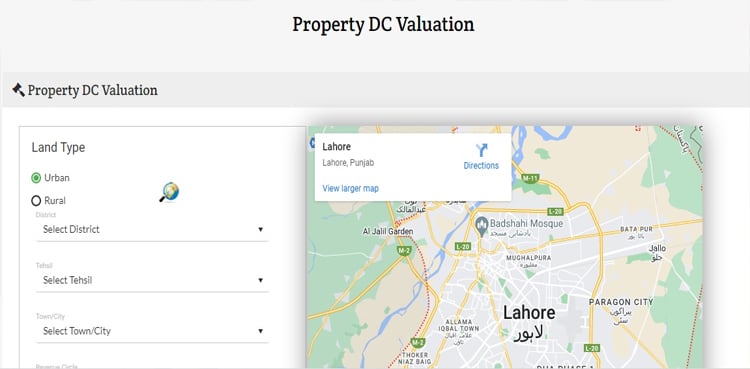Click the Thoker Niaz Baig map label
This screenshot has height=369, width=750.
pos(416,358)
